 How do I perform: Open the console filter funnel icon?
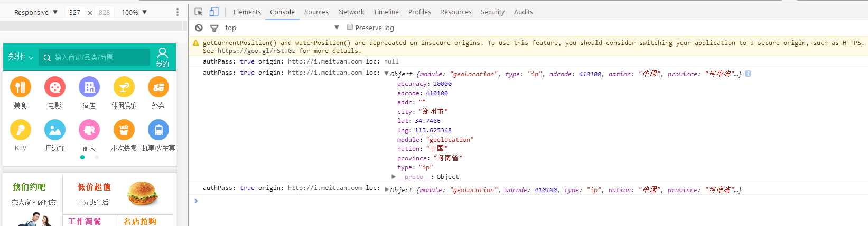coord(214,28)
